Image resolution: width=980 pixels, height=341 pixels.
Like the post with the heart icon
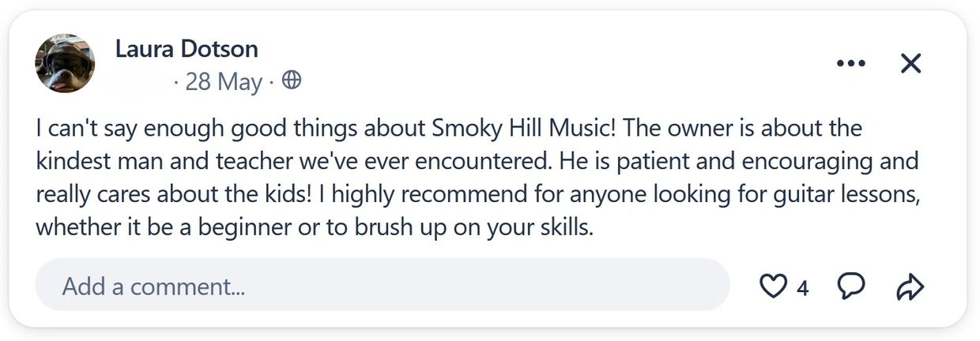tap(772, 287)
